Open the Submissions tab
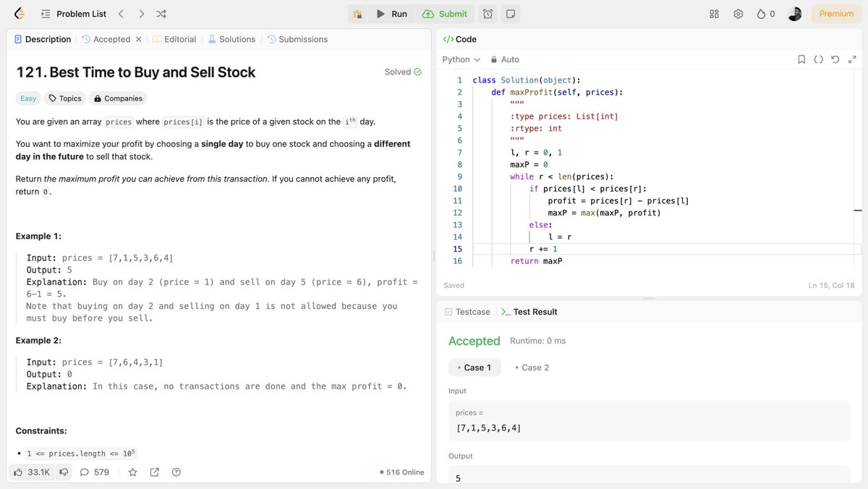 pos(297,39)
